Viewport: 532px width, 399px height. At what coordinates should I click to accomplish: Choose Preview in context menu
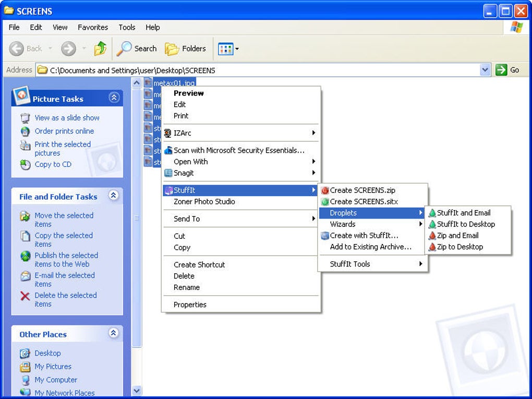[241, 93]
